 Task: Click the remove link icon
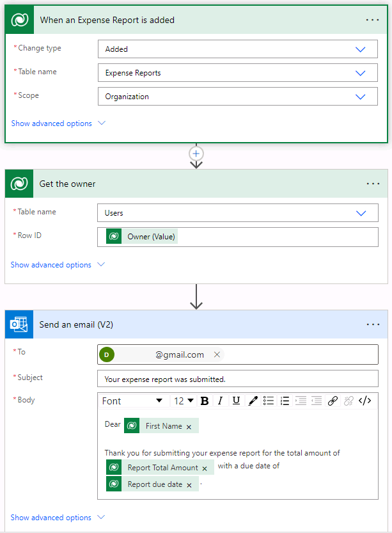[x=349, y=401]
